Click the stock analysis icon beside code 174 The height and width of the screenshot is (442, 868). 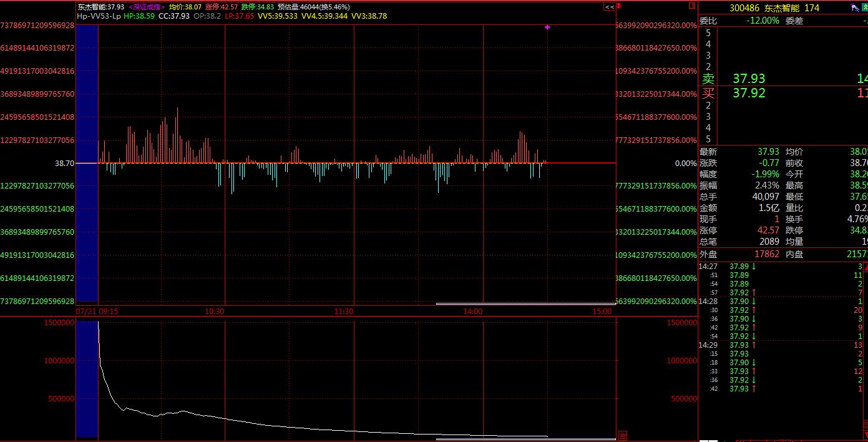point(854,8)
